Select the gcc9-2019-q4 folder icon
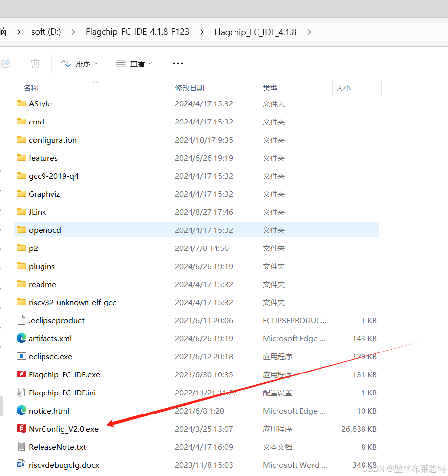 click(21, 176)
